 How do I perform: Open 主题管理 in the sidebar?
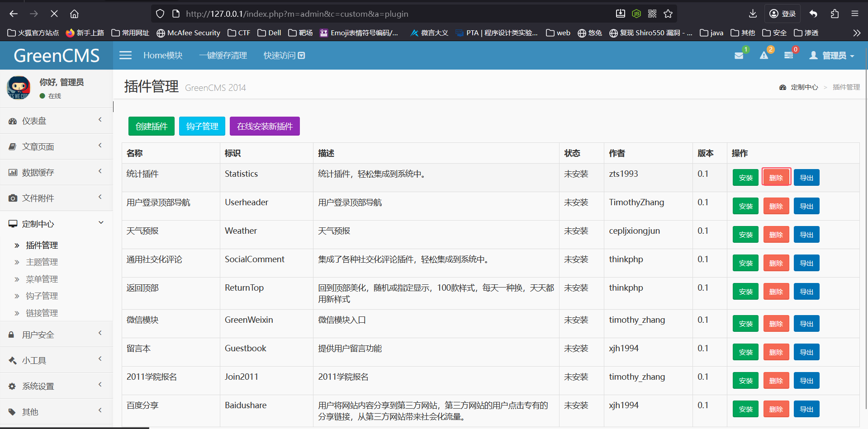(42, 262)
